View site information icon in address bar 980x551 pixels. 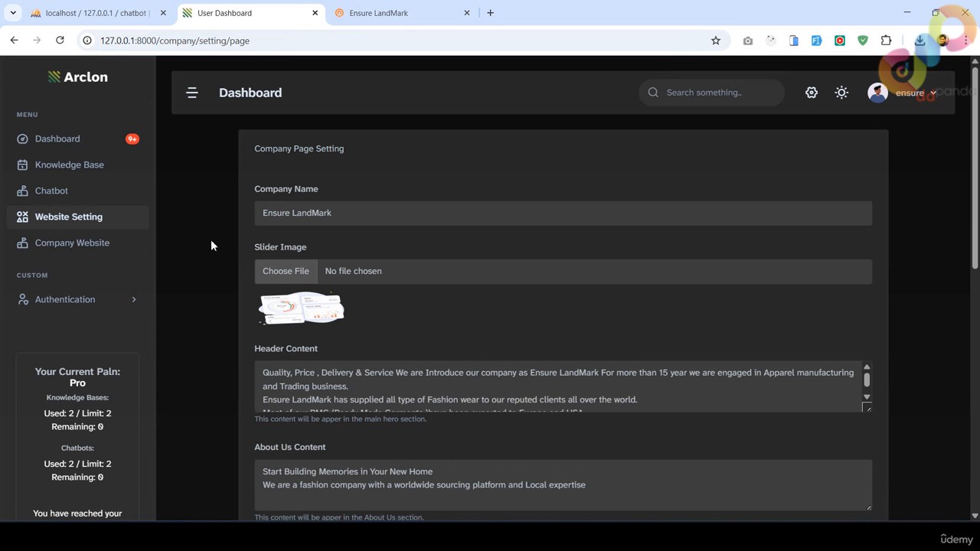tap(87, 41)
